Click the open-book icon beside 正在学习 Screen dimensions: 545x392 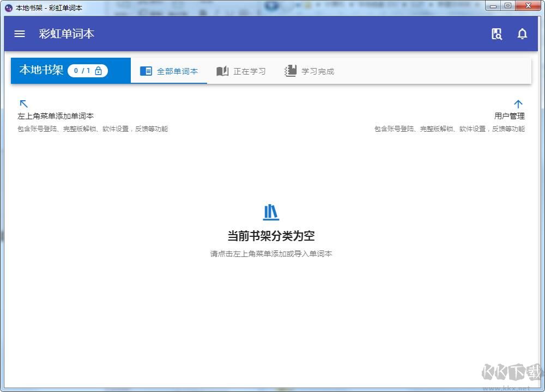coord(222,71)
